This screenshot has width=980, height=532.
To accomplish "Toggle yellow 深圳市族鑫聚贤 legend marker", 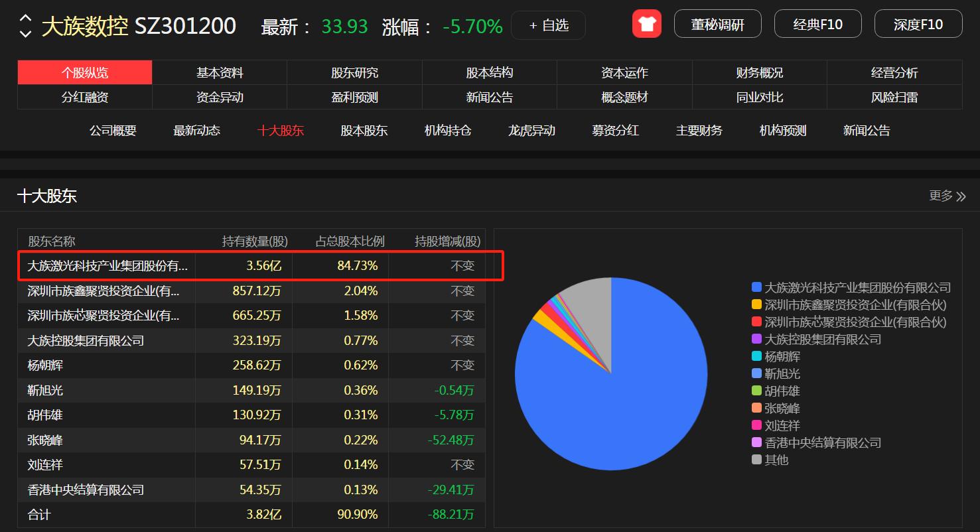I will tap(756, 304).
